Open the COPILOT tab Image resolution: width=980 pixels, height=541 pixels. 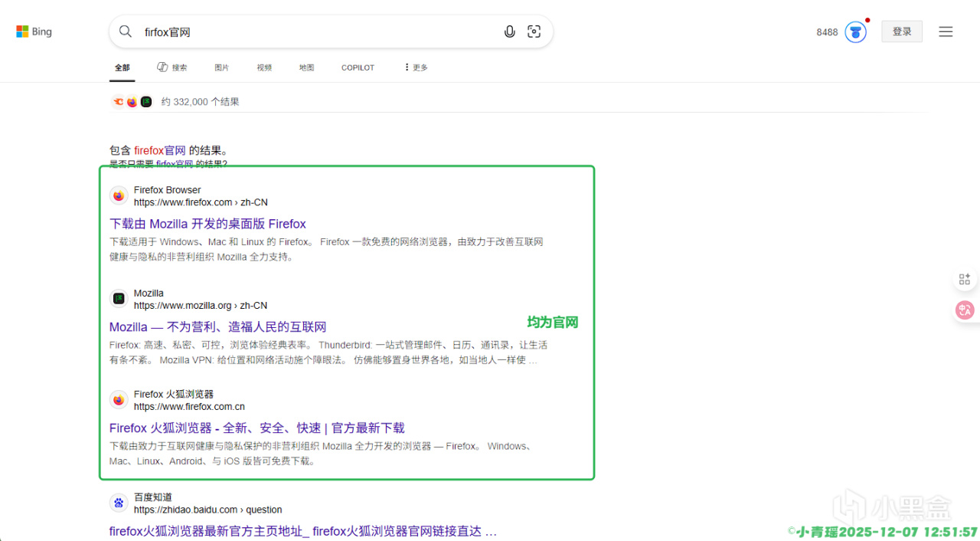[x=358, y=67]
